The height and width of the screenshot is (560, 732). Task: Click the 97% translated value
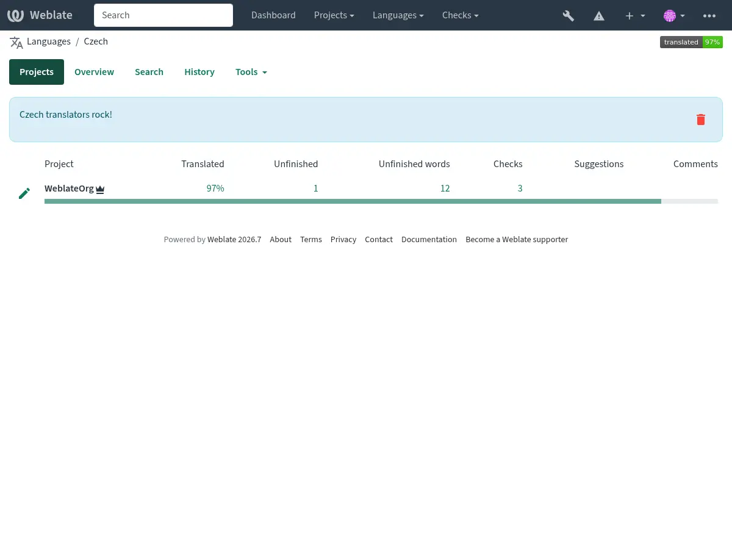(x=215, y=188)
